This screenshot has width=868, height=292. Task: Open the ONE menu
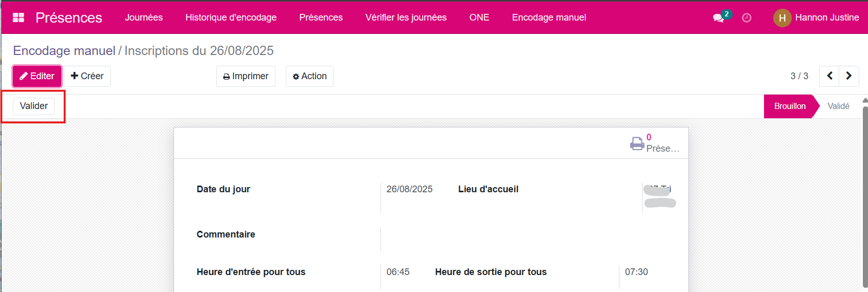tap(479, 17)
